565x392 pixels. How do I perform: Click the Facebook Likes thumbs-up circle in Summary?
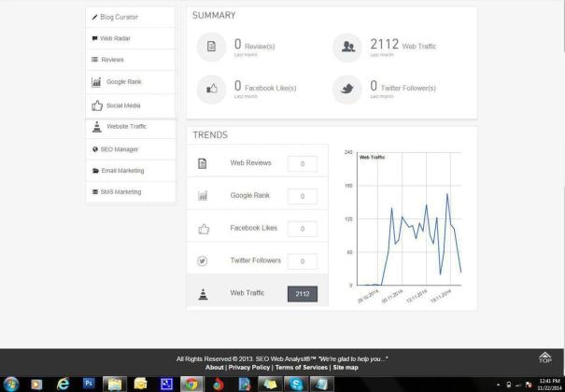tap(210, 89)
